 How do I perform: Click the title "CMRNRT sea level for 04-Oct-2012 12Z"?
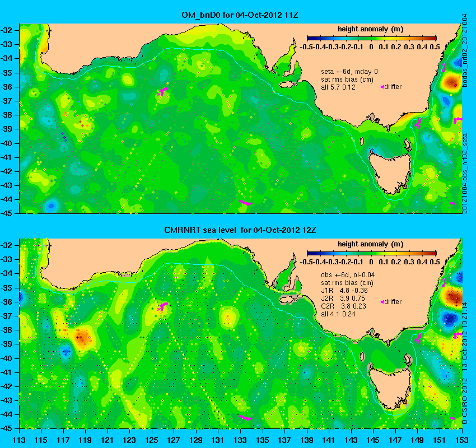[x=240, y=230]
